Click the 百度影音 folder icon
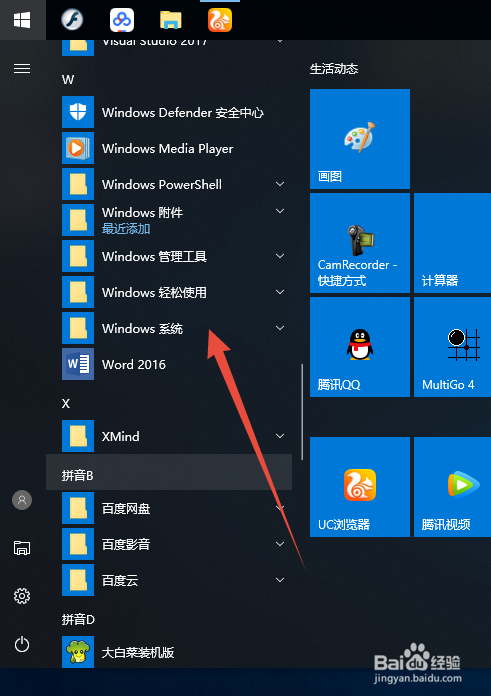This screenshot has height=696, width=491. 78,544
